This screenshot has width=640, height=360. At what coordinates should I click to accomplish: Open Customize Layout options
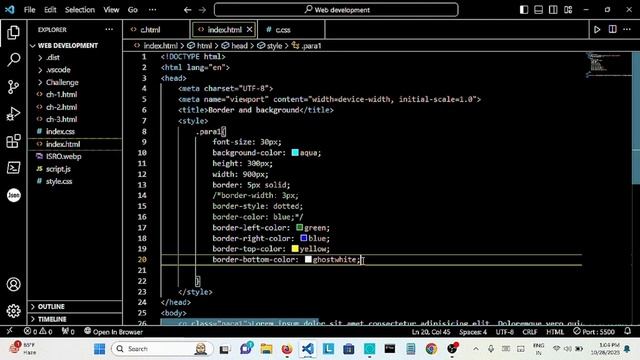(568, 10)
